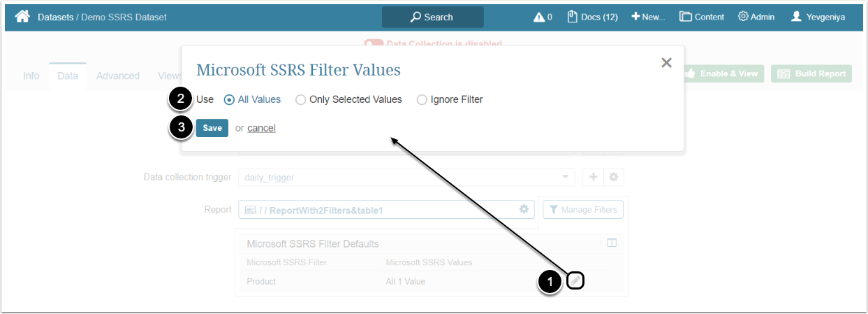
Task: Toggle columns icon in Filter Defaults grid
Action: (612, 243)
